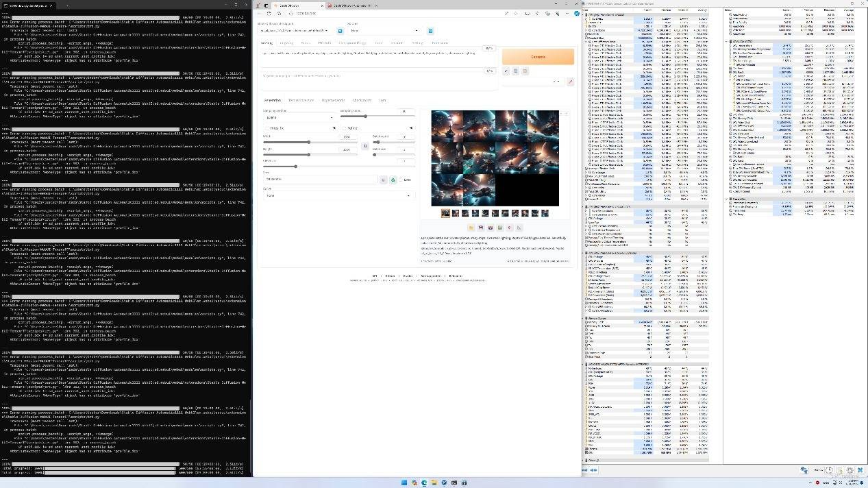Select the first thumbnail in gallery strip

445,213
